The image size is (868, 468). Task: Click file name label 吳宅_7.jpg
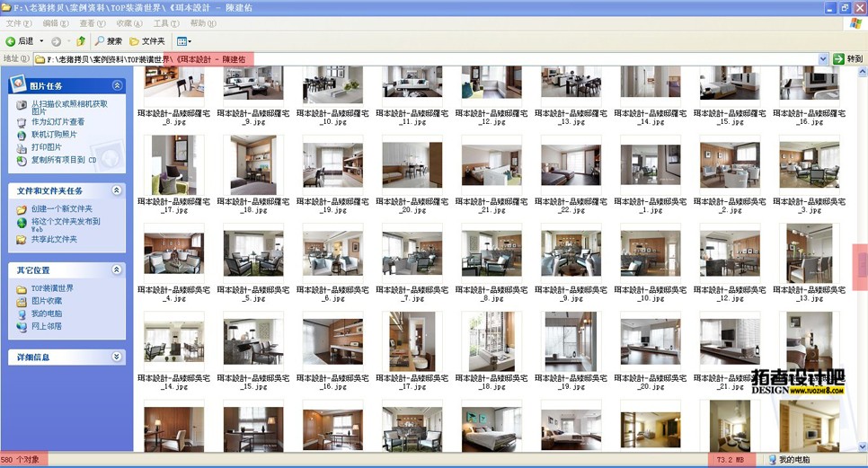[412, 294]
